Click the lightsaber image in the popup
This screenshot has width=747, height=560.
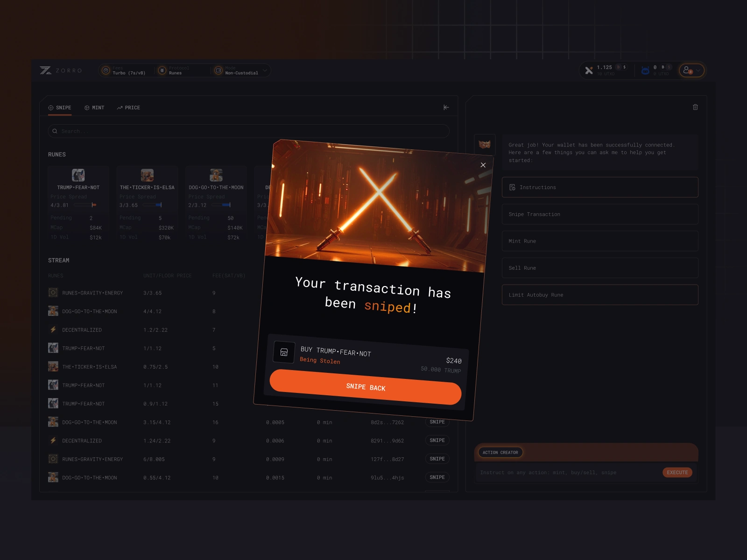379,205
